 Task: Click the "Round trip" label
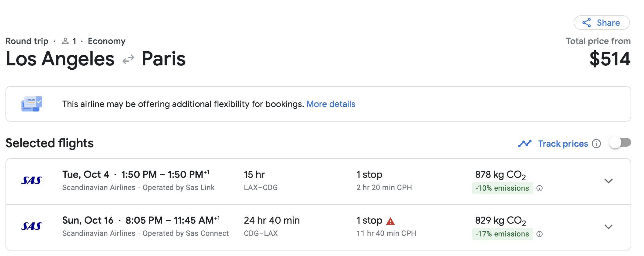(27, 41)
